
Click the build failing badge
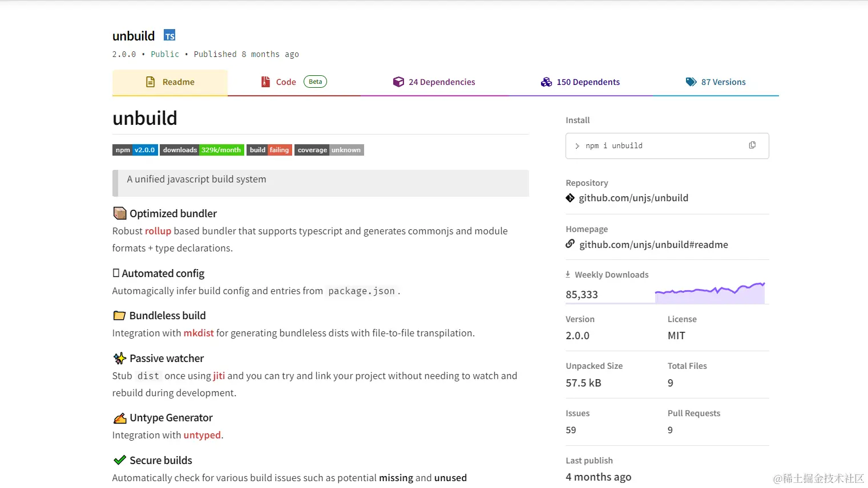click(x=269, y=150)
